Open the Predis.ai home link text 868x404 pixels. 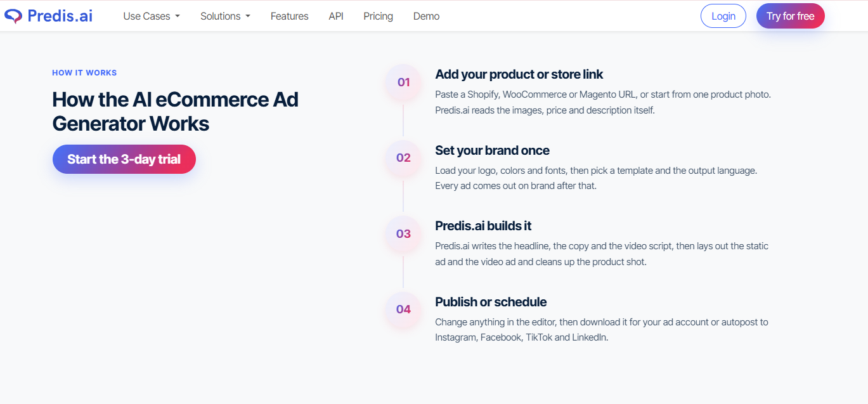(x=60, y=16)
